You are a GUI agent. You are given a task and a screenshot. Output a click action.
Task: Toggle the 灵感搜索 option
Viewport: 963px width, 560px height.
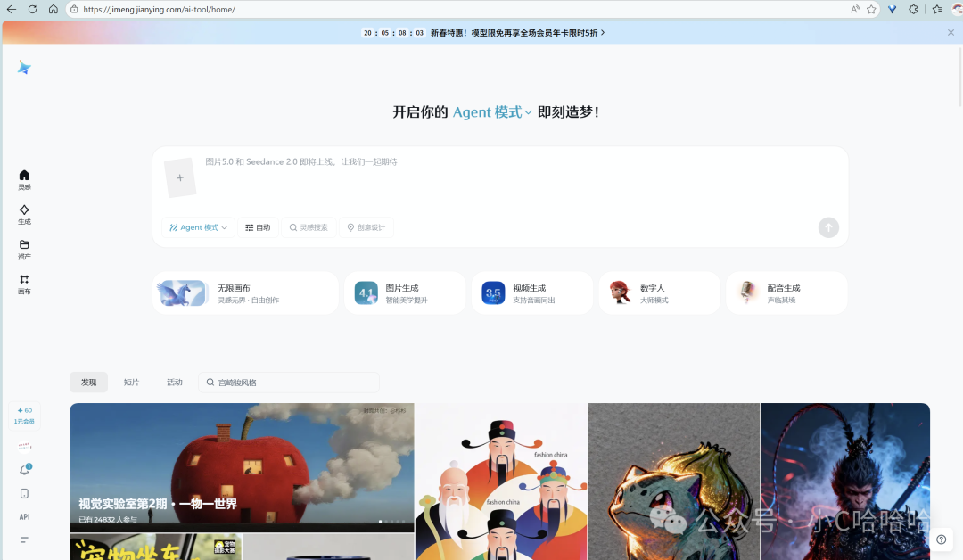(x=309, y=227)
